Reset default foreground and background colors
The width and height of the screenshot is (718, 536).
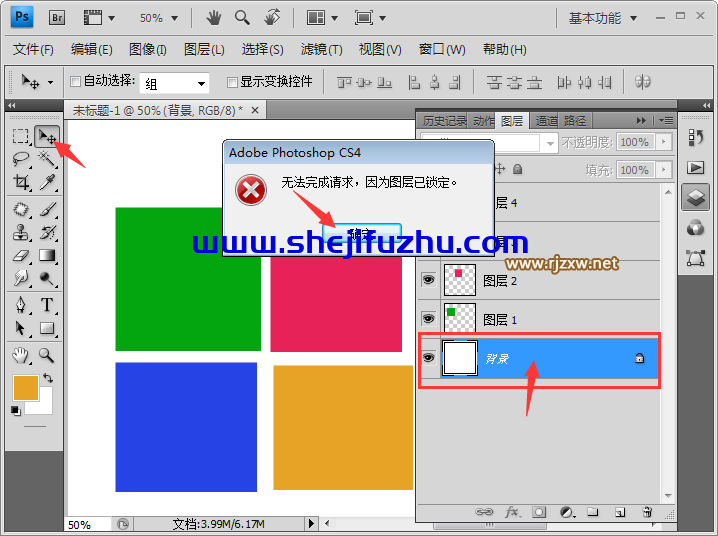click(x=16, y=411)
